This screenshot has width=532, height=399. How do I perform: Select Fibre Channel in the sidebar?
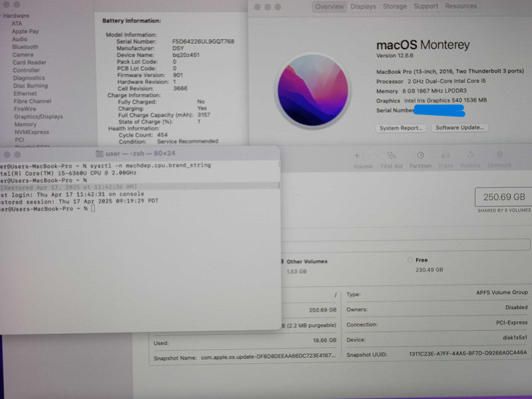click(x=33, y=101)
